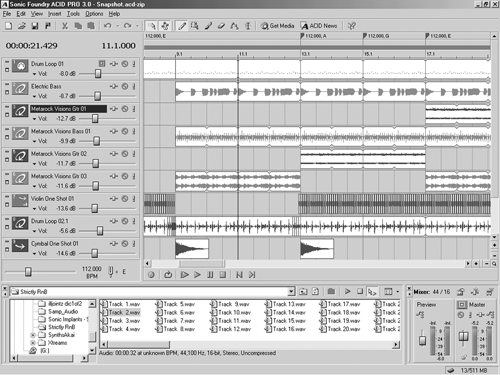Click the Get Media button
The width and height of the screenshot is (500, 375).
pyautogui.click(x=277, y=26)
